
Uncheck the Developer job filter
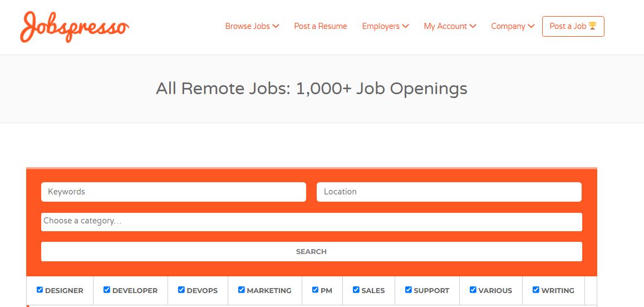(x=107, y=290)
